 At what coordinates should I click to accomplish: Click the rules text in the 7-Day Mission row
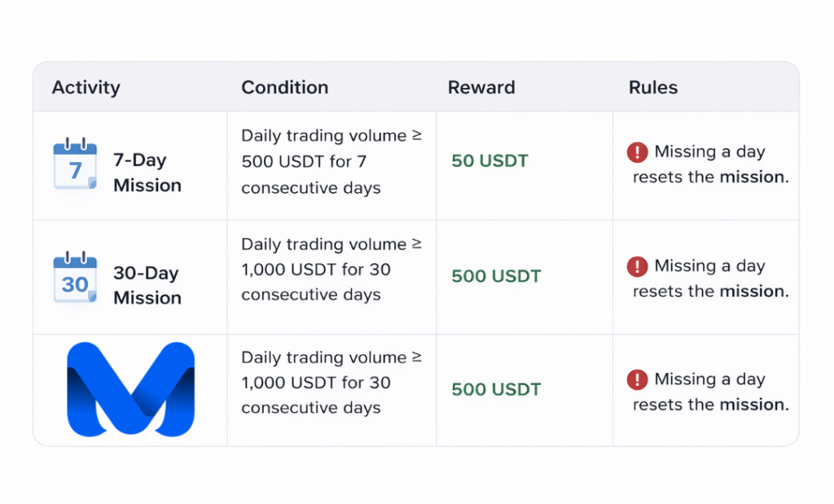pos(710,165)
